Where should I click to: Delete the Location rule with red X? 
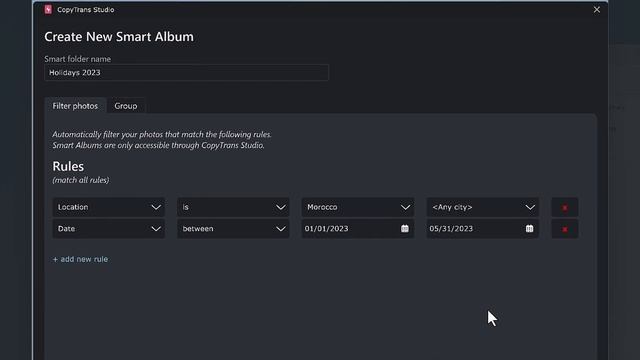coord(565,207)
